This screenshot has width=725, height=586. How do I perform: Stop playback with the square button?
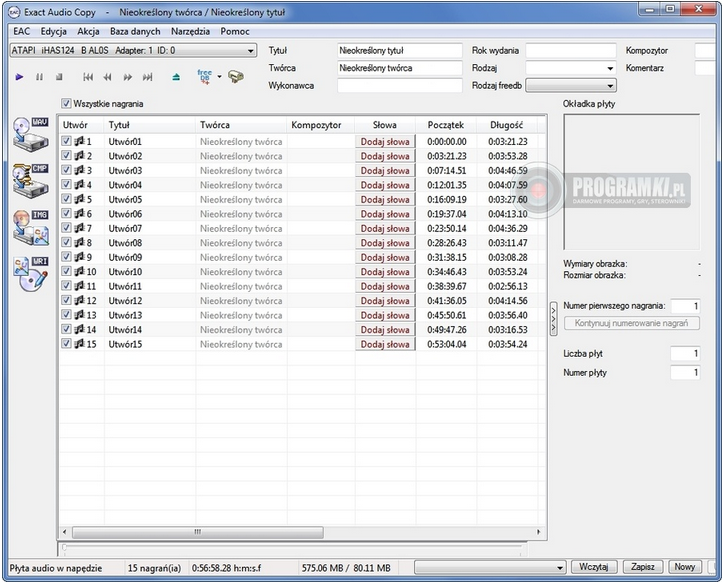pyautogui.click(x=59, y=77)
